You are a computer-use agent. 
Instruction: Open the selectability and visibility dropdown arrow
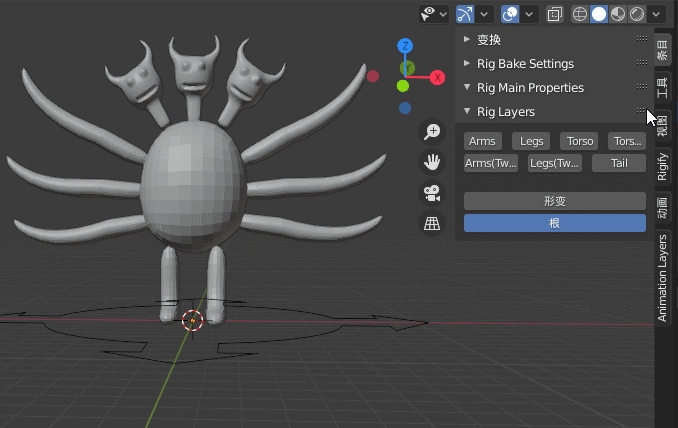coord(443,14)
